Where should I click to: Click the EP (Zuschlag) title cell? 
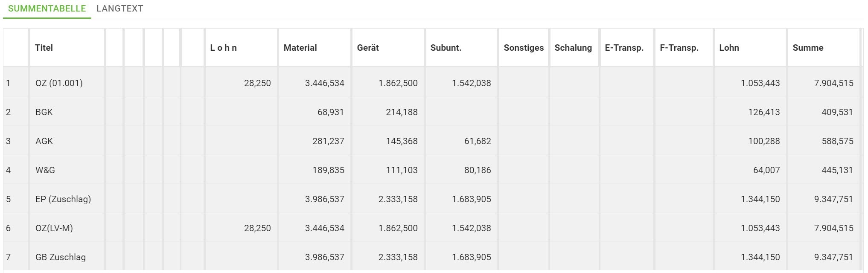tap(63, 199)
